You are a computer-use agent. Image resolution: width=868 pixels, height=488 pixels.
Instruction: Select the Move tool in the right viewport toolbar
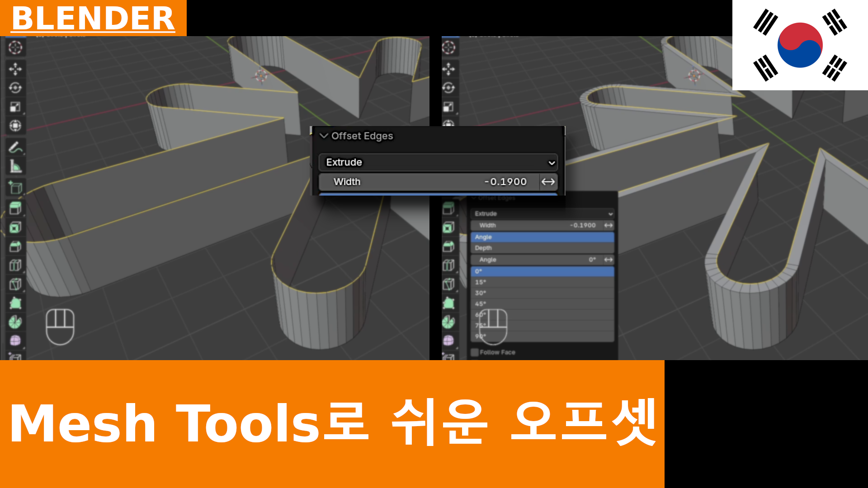tap(448, 69)
